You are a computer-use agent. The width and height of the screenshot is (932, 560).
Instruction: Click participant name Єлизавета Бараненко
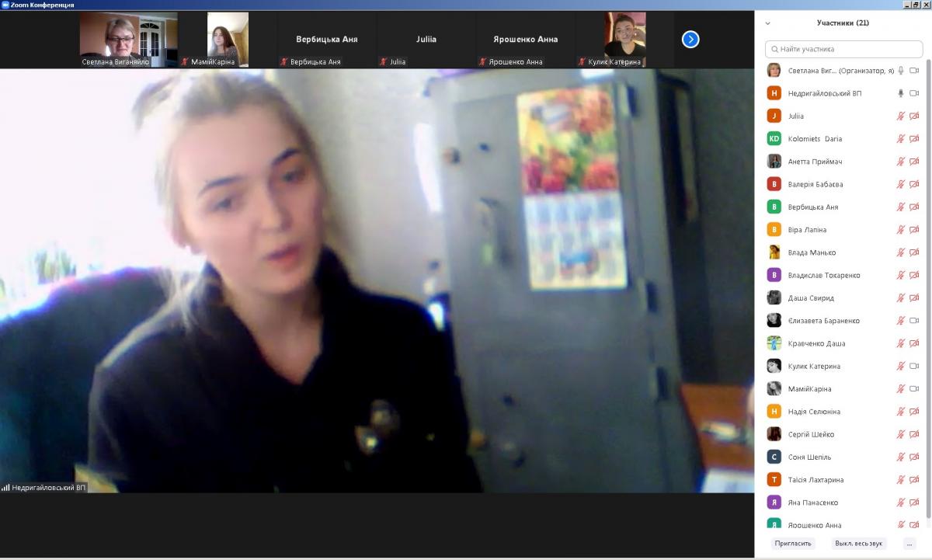coord(824,320)
